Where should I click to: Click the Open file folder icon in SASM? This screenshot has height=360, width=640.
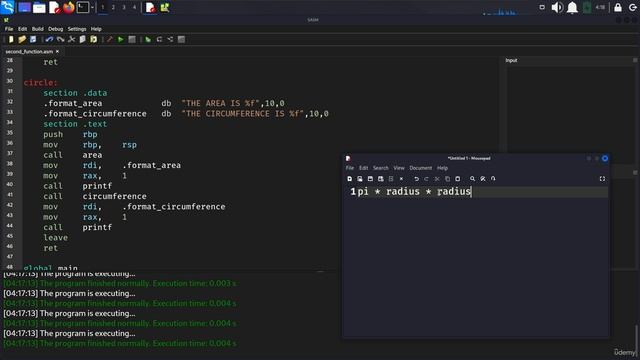[22, 39]
